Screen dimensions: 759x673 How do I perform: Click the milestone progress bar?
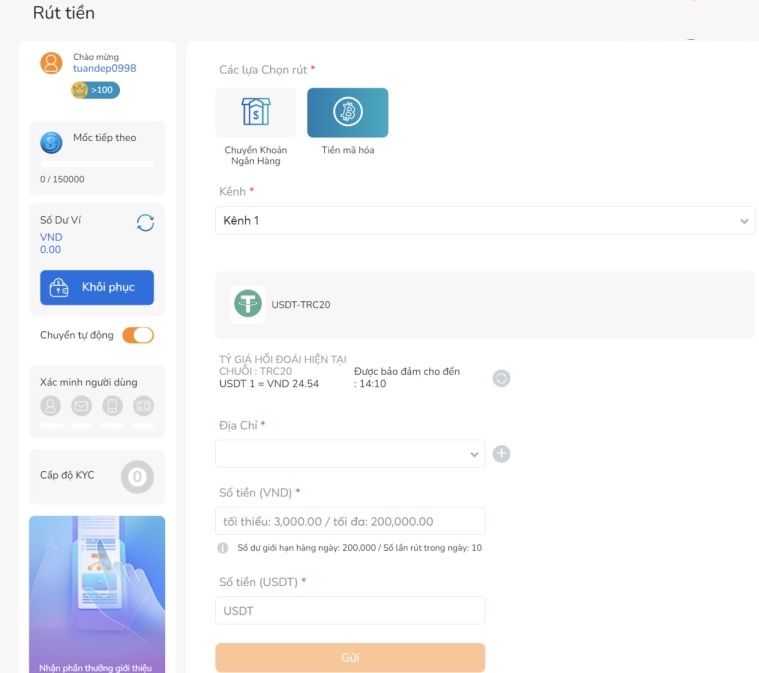(x=97, y=164)
